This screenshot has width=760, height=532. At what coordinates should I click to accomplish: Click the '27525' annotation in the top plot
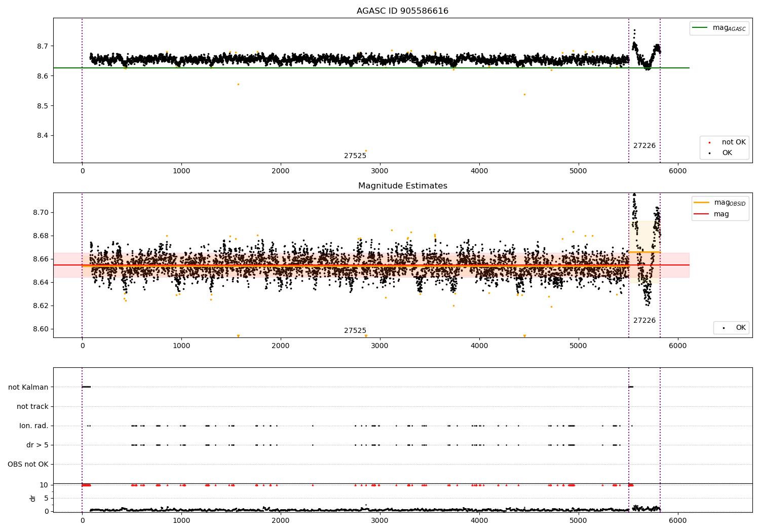pos(355,156)
